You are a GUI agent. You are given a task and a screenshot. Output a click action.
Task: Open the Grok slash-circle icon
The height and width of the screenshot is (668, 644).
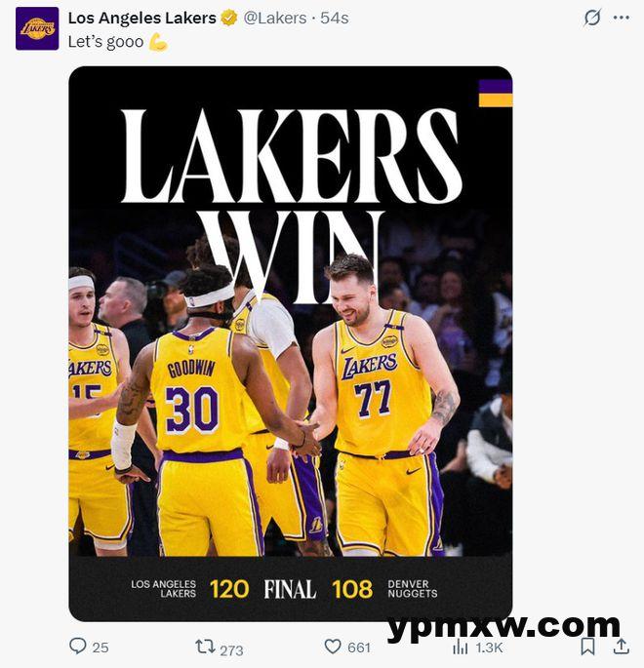pyautogui.click(x=592, y=18)
